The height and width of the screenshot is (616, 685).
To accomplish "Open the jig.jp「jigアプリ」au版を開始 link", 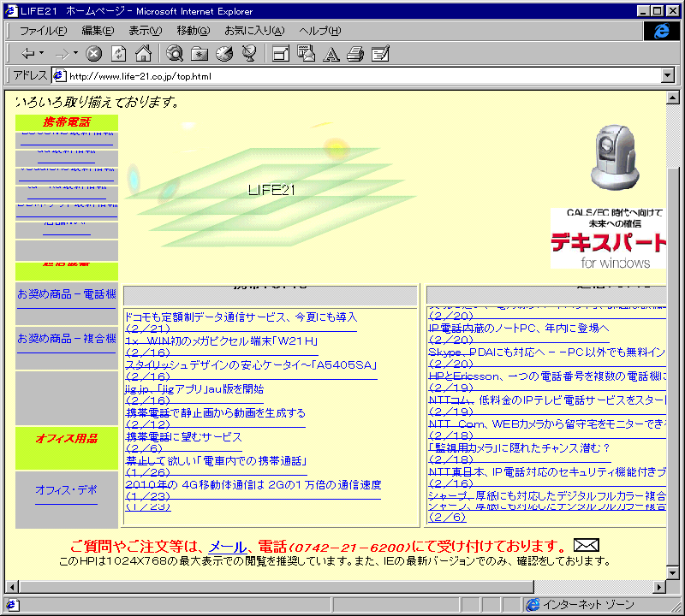I will tap(194, 389).
